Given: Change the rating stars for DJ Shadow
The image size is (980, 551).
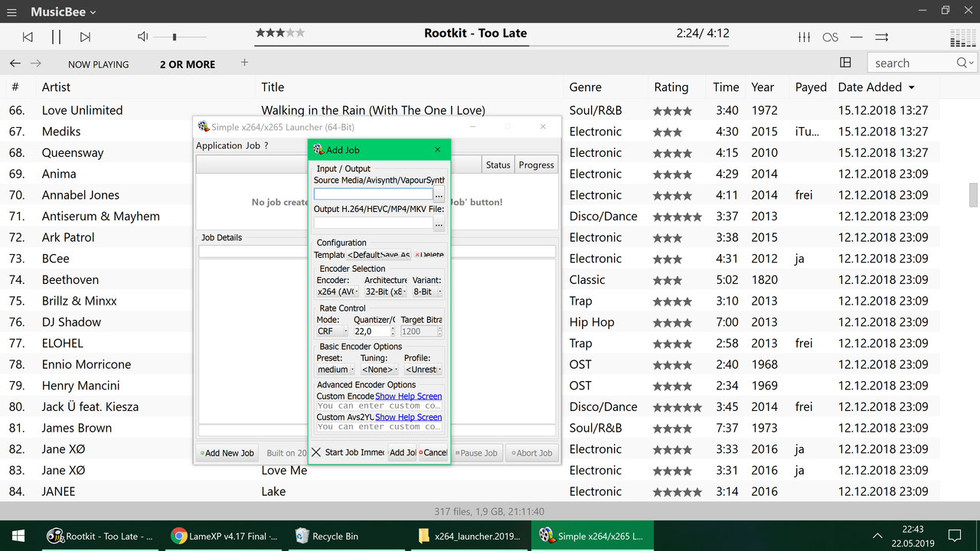Looking at the screenshot, I should pyautogui.click(x=672, y=323).
